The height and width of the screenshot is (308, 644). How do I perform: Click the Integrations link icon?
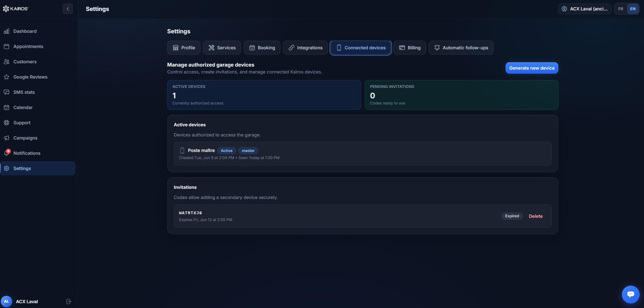click(291, 48)
